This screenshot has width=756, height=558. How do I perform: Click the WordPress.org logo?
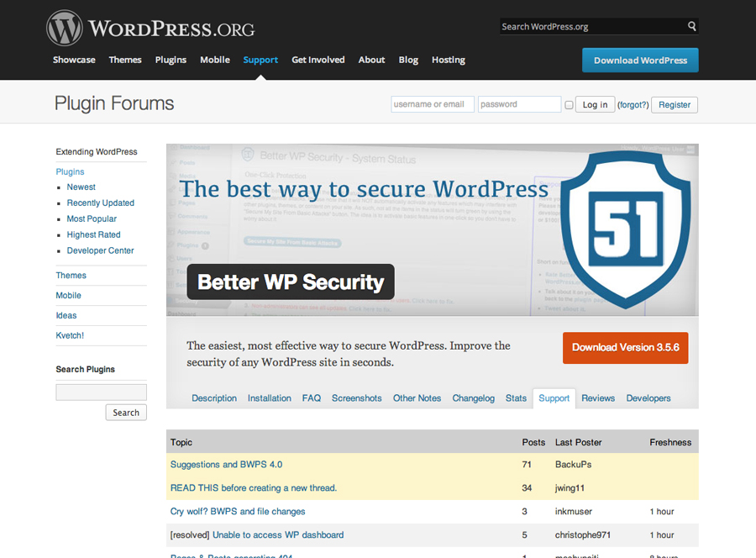(150, 29)
